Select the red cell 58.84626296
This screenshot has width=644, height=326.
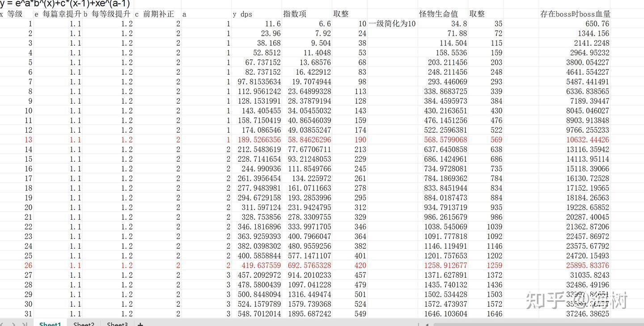[307, 140]
